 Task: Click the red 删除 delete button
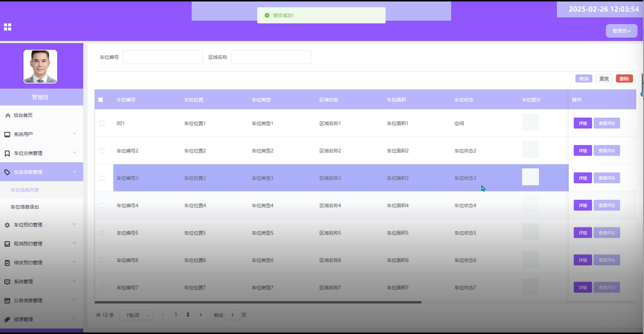(624, 79)
